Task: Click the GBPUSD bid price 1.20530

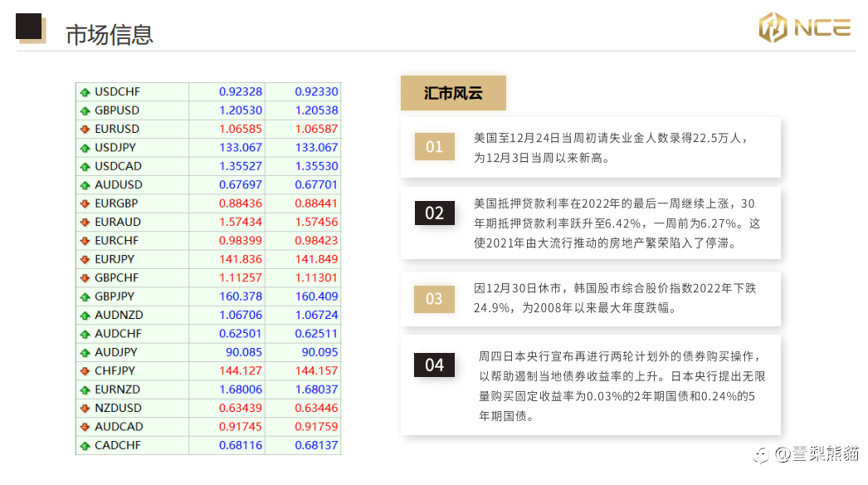Action: point(241,110)
